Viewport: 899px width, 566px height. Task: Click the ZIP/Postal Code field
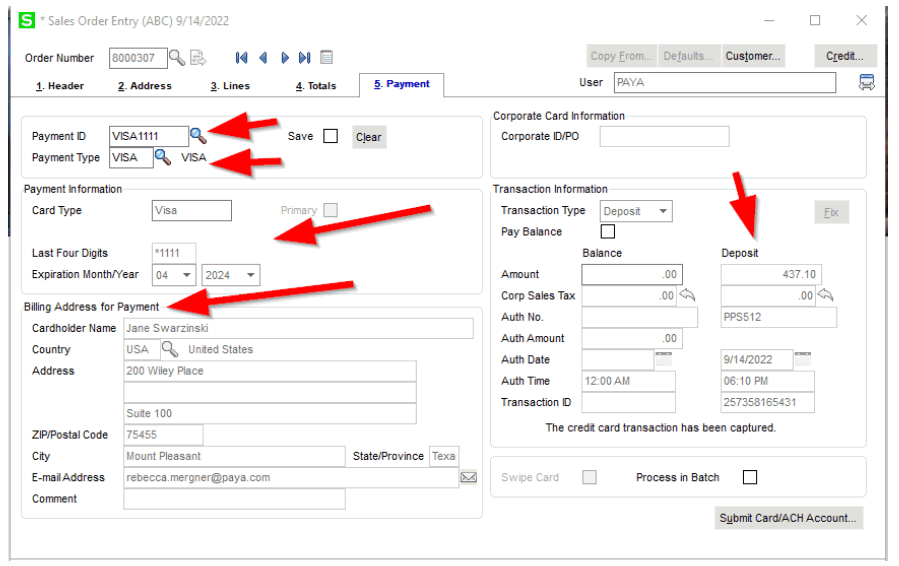click(163, 435)
